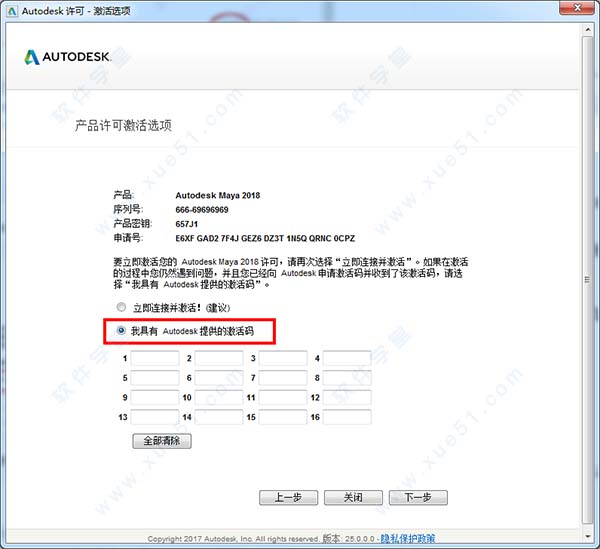Click the request code "E6XF GAD2 7F4J..." text
The height and width of the screenshot is (549, 600).
(265, 238)
